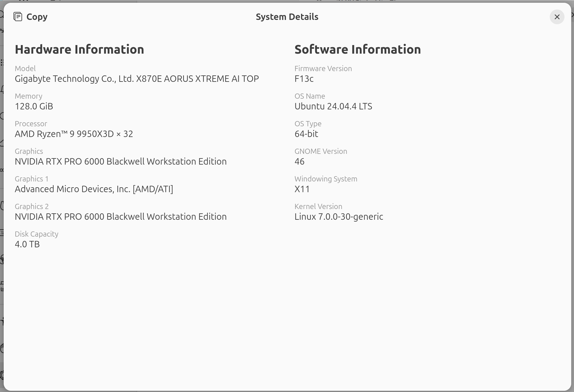Select the "46" GNOME version value
This screenshot has height=392, width=574.
[299, 162]
